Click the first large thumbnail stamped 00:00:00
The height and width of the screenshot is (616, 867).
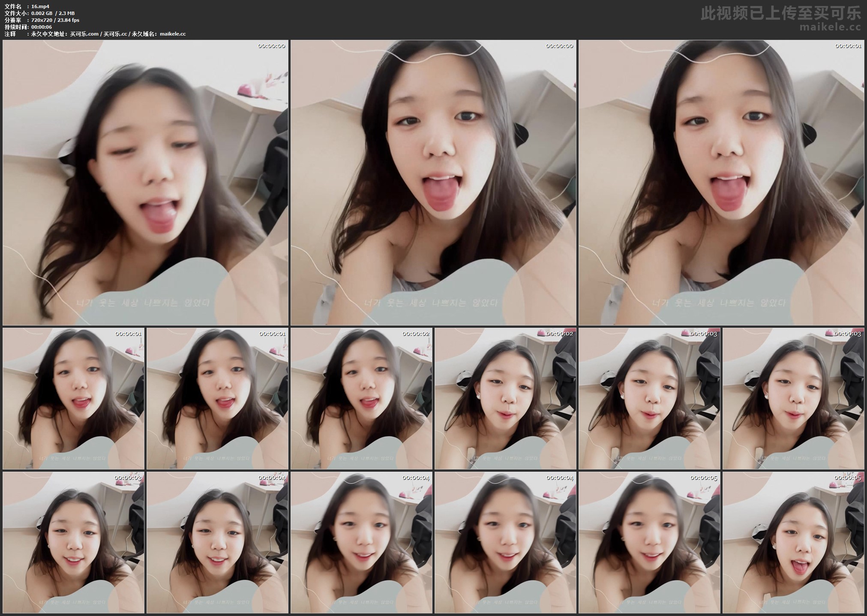[x=145, y=183]
